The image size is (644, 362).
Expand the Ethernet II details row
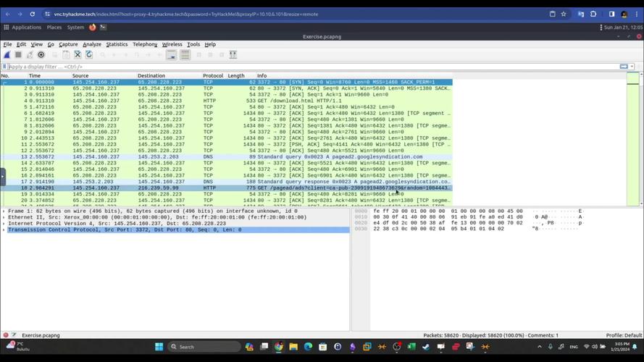pyautogui.click(x=4, y=217)
